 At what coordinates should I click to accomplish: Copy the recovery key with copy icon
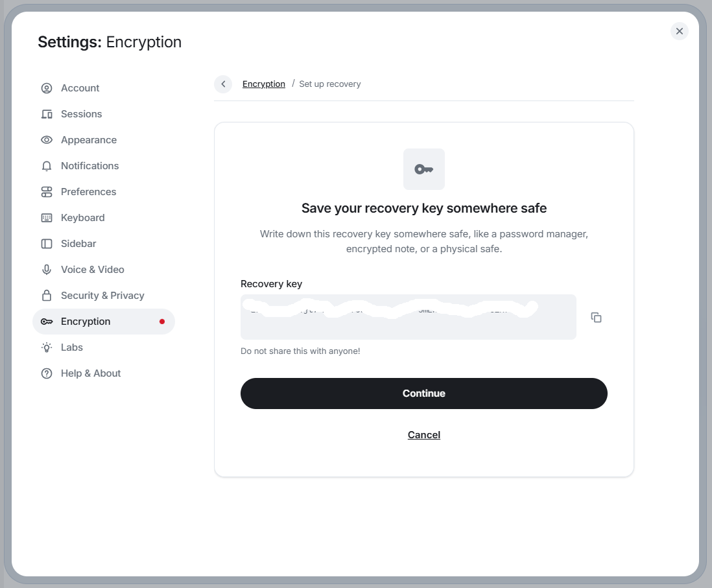click(x=596, y=318)
